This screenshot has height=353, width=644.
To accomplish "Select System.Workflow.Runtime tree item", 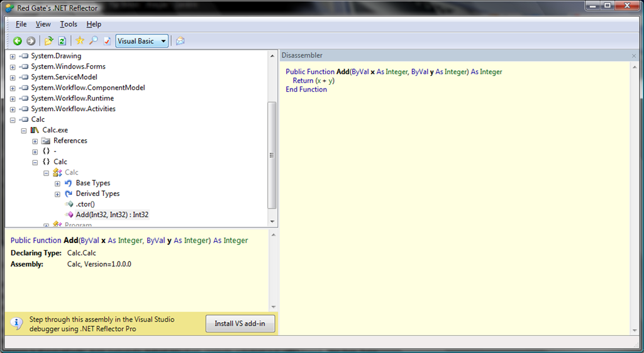I will click(72, 99).
